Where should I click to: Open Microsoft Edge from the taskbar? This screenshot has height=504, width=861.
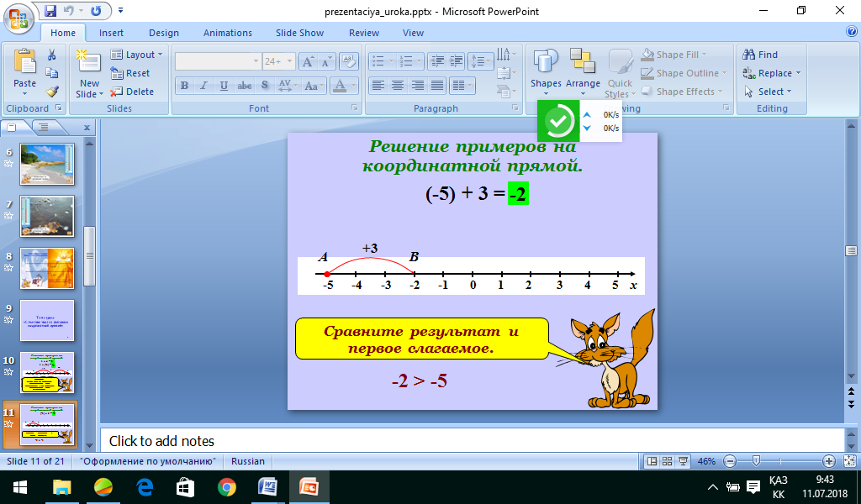click(145, 487)
